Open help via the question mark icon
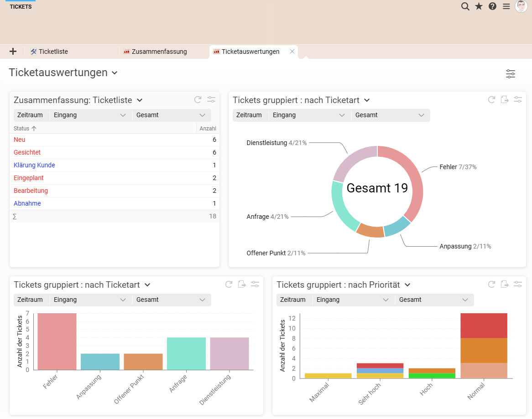 point(492,6)
